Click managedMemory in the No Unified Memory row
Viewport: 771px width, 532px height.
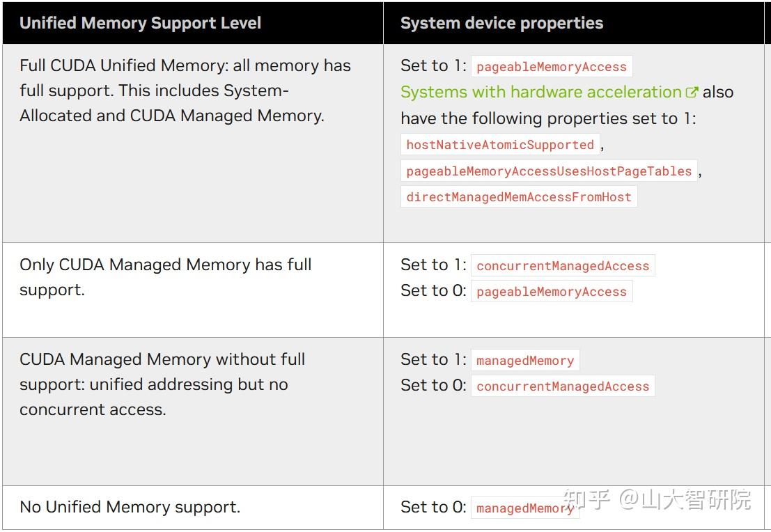(525, 508)
